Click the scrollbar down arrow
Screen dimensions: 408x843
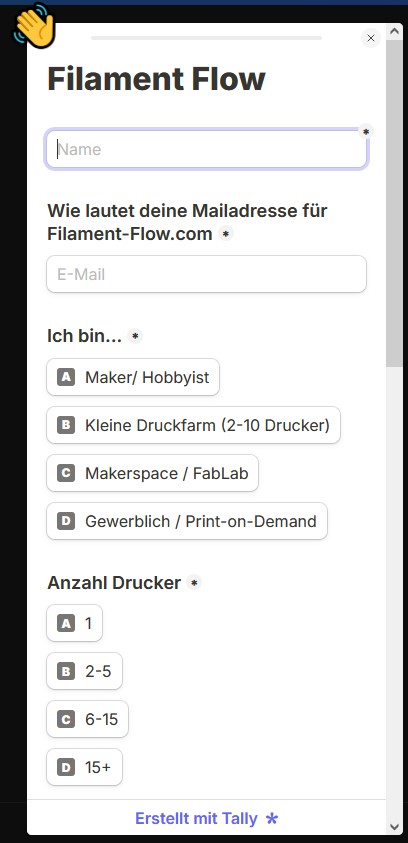click(x=394, y=826)
